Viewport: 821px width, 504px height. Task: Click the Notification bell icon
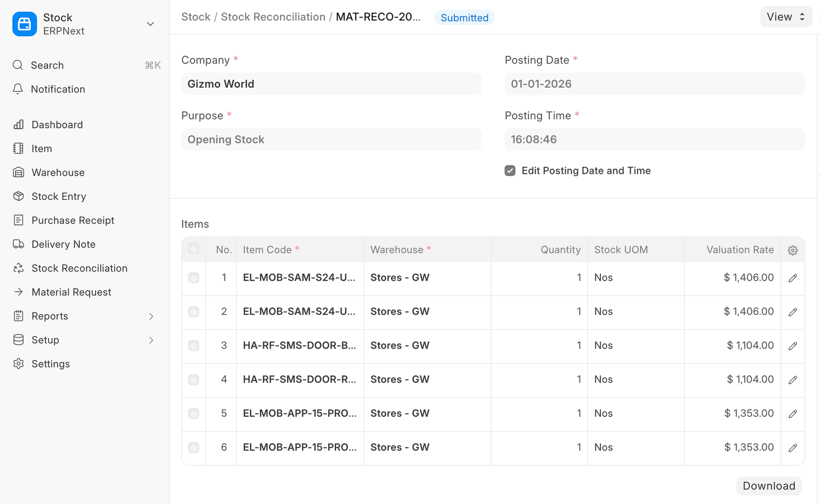[18, 89]
